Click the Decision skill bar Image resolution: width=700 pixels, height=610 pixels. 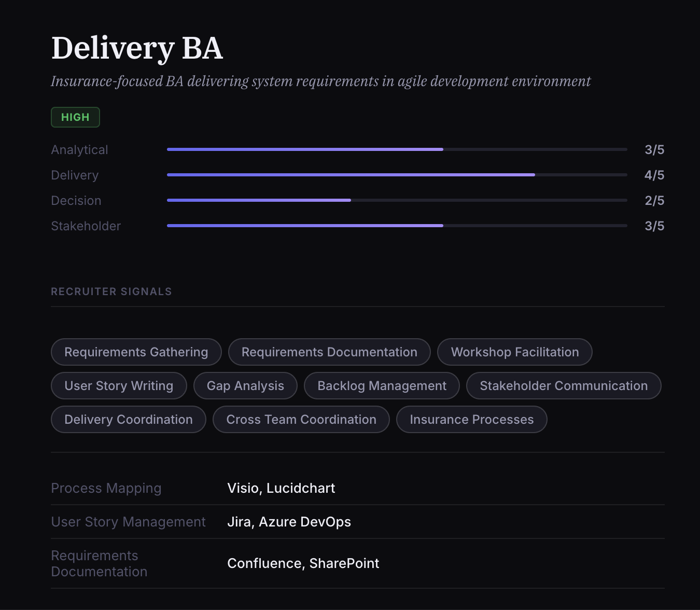coord(397,200)
